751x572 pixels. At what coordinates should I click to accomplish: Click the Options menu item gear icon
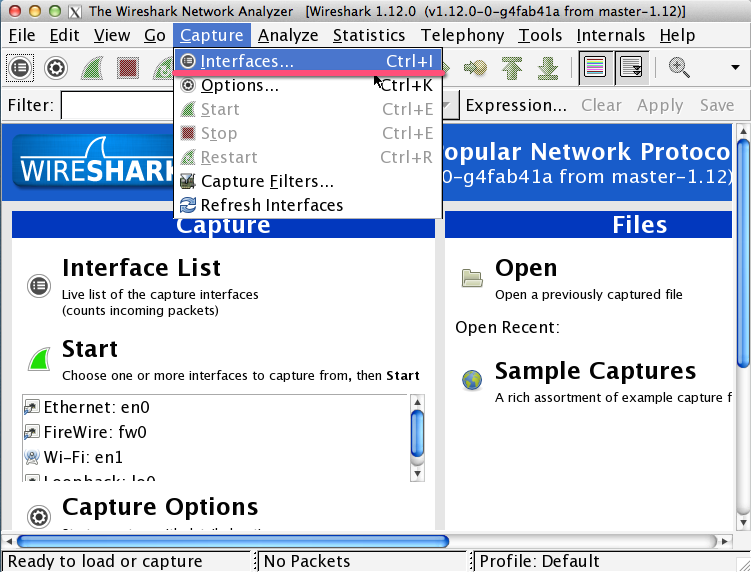(x=188, y=85)
